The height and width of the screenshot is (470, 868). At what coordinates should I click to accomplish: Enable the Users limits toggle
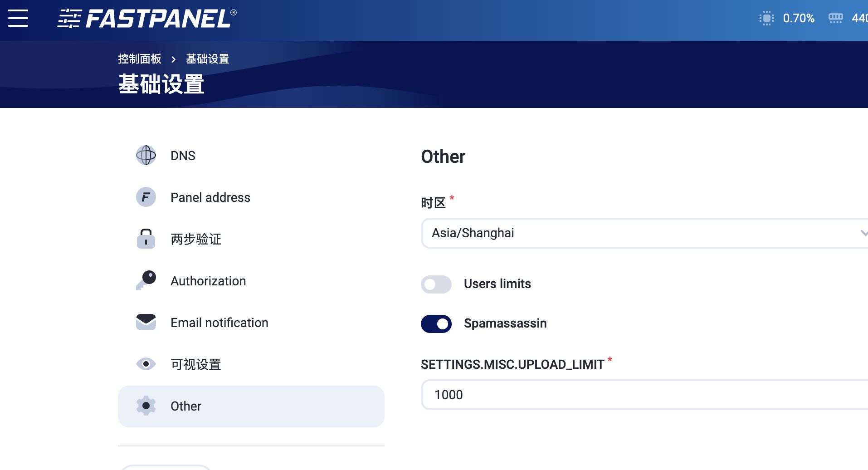436,284
